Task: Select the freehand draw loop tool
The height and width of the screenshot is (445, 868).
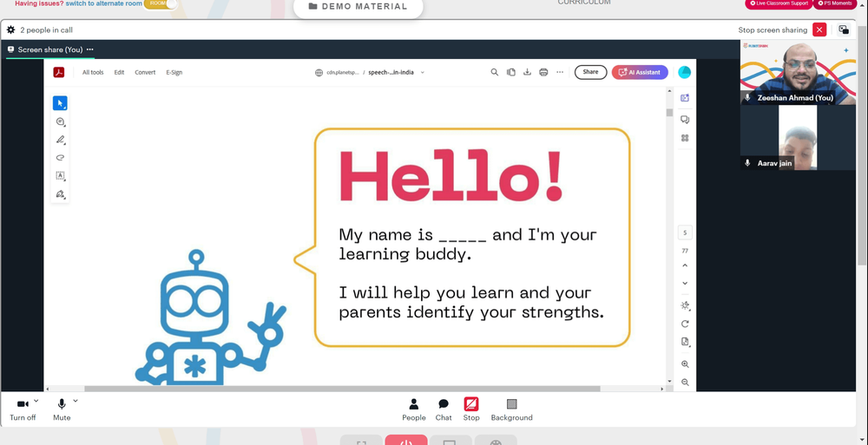Action: coord(61,158)
